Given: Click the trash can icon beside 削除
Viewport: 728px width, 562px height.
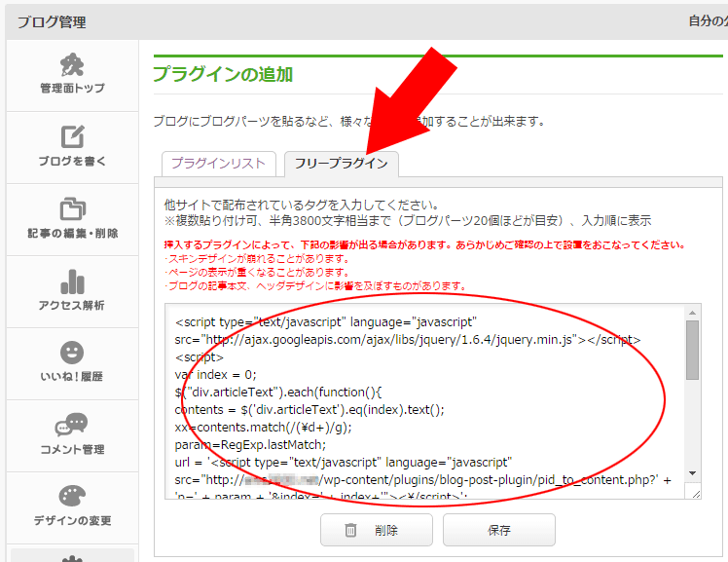Looking at the screenshot, I should click(x=350, y=531).
